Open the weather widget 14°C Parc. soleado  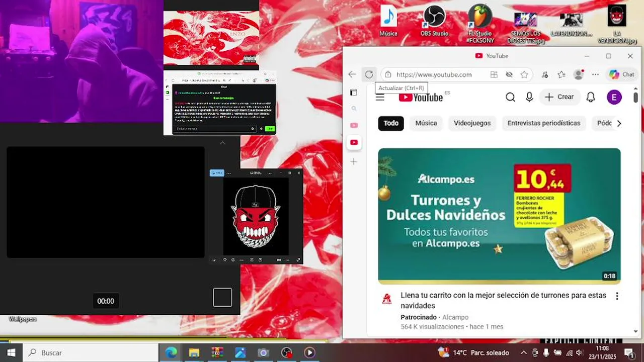[473, 352]
